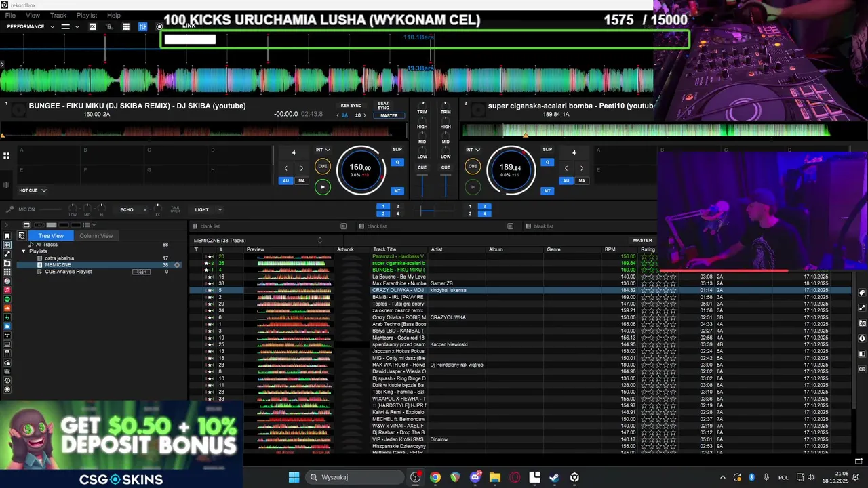Open the Help menu

[114, 15]
